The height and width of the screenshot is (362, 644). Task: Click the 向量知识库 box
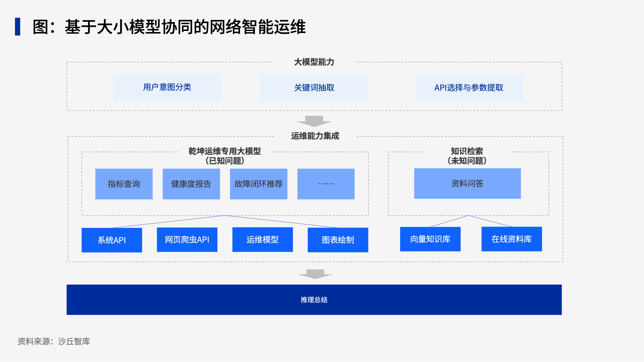(430, 239)
